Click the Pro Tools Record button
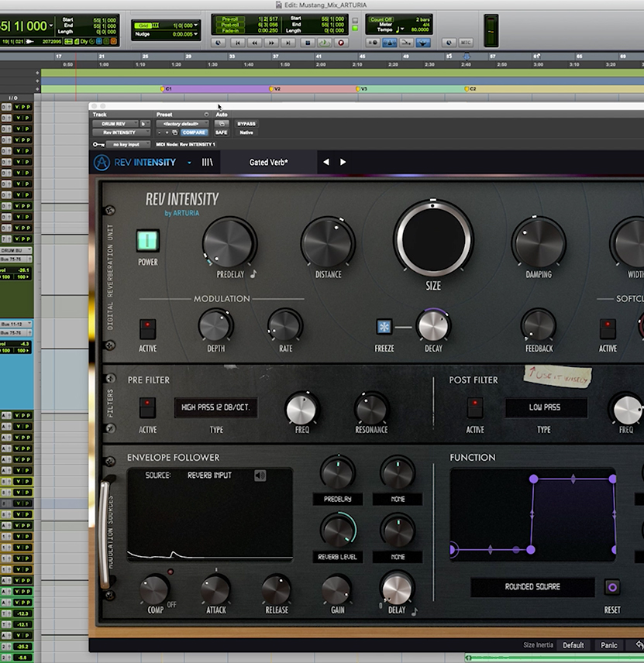The image size is (644, 663). pyautogui.click(x=341, y=43)
